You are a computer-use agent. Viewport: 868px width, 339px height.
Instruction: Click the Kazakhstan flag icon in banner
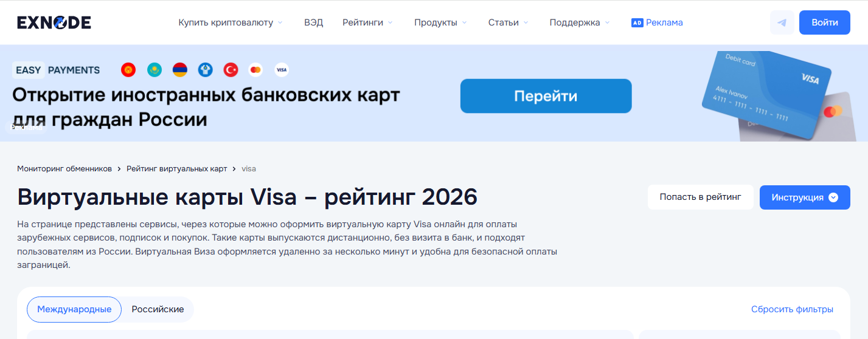pos(154,70)
